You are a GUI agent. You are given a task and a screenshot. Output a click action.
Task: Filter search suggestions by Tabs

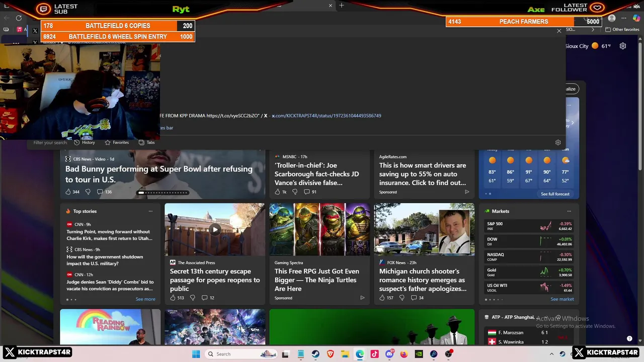(x=146, y=142)
